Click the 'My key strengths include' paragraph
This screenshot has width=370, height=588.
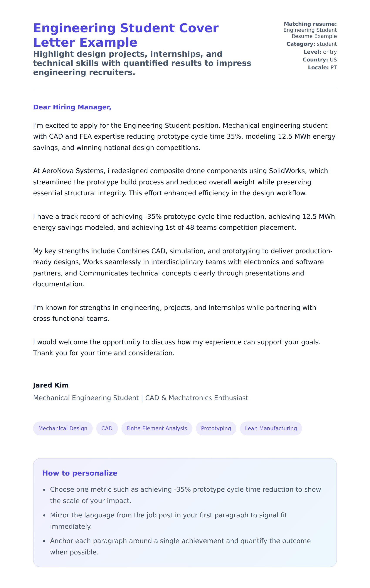coord(180,267)
